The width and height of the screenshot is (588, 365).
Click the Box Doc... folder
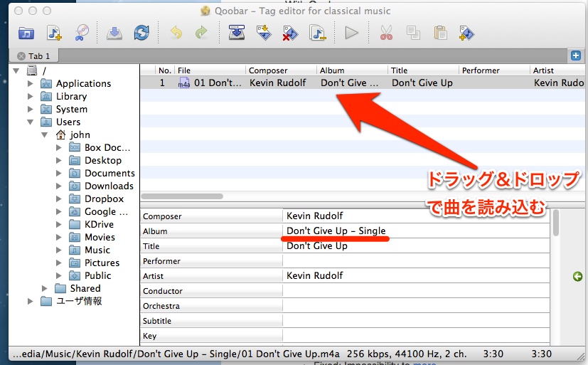coord(107,147)
